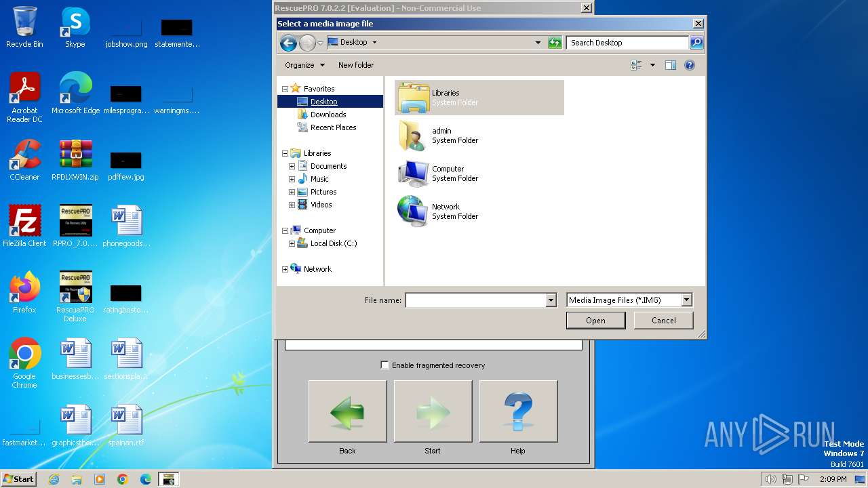
Task: Open FileZilla Client shortcut
Action: tap(24, 226)
